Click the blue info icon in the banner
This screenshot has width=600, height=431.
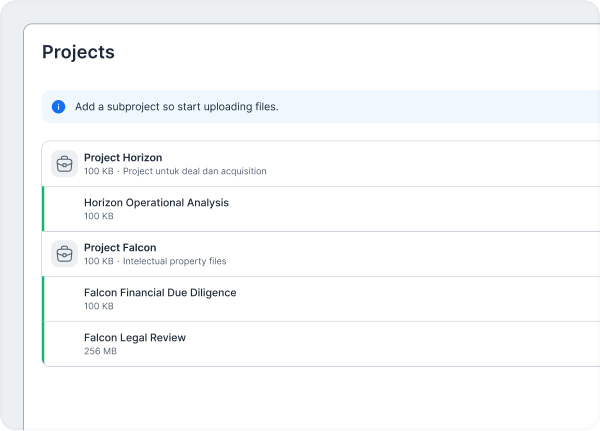[58, 106]
